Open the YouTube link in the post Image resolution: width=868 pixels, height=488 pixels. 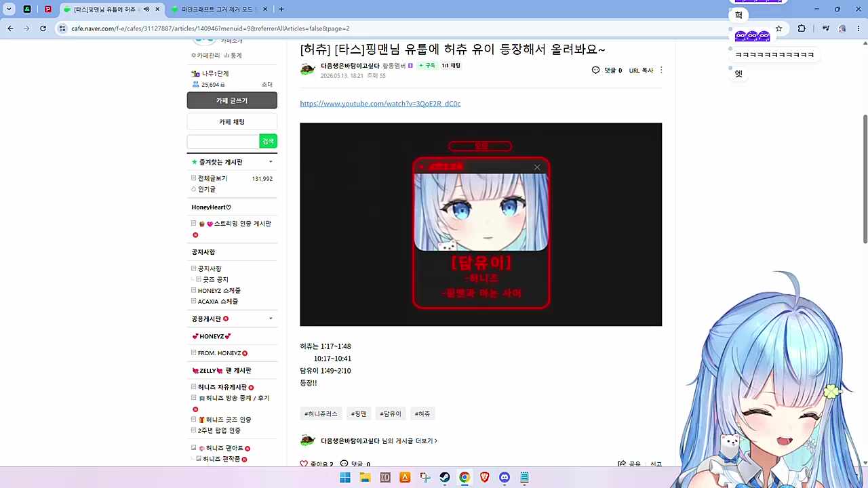point(380,104)
